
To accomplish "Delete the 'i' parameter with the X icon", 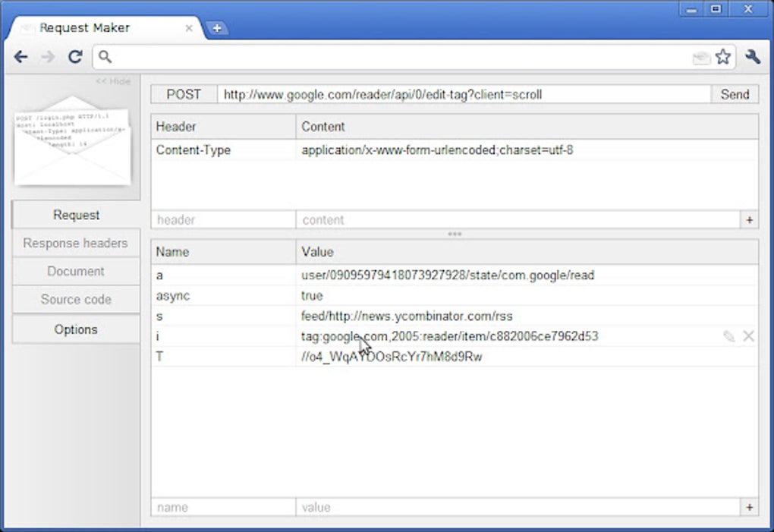I will click(x=747, y=336).
